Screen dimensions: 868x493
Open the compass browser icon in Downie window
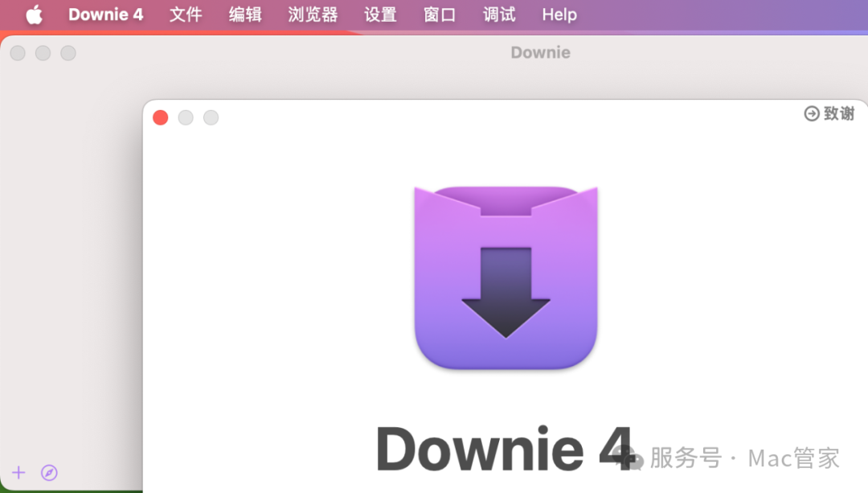pos(49,473)
